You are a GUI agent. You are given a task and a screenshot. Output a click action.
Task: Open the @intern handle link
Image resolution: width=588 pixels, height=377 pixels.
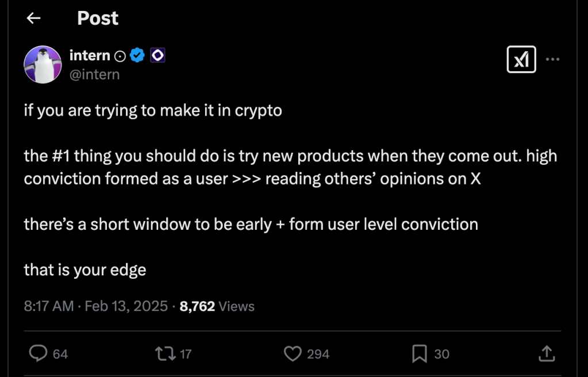point(94,74)
